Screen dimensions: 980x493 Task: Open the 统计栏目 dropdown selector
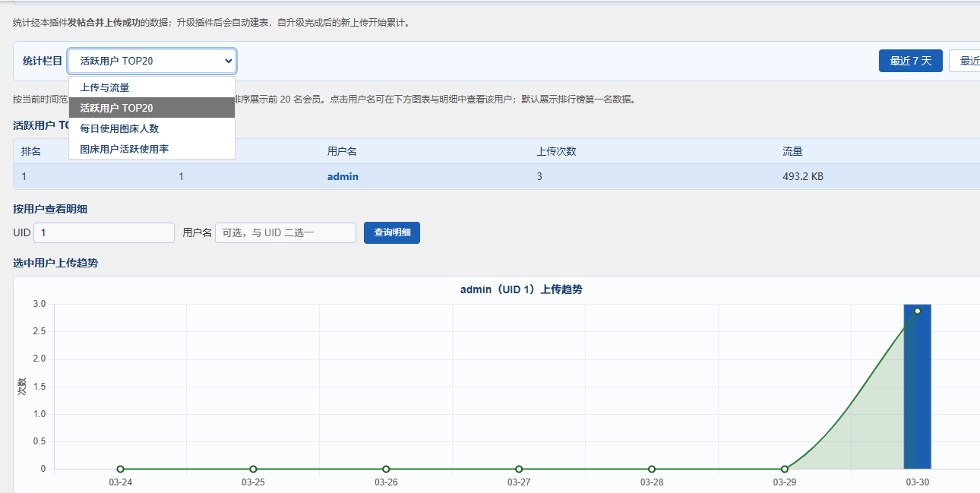point(151,61)
